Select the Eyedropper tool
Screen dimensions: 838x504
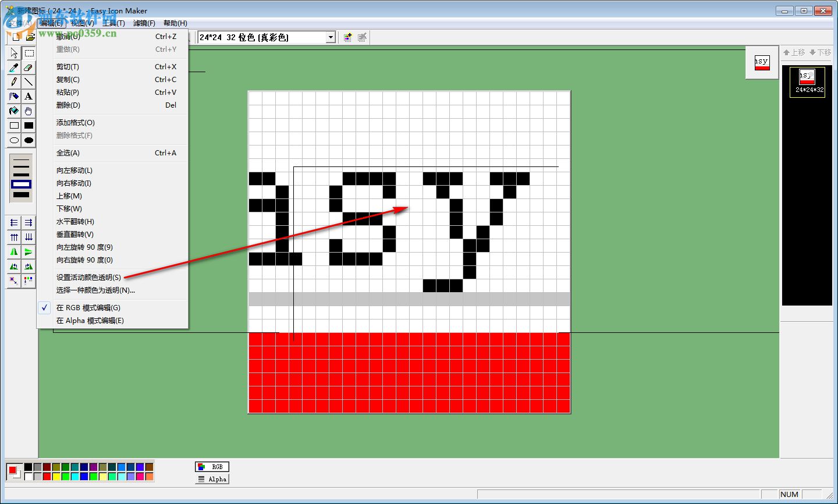pyautogui.click(x=13, y=68)
